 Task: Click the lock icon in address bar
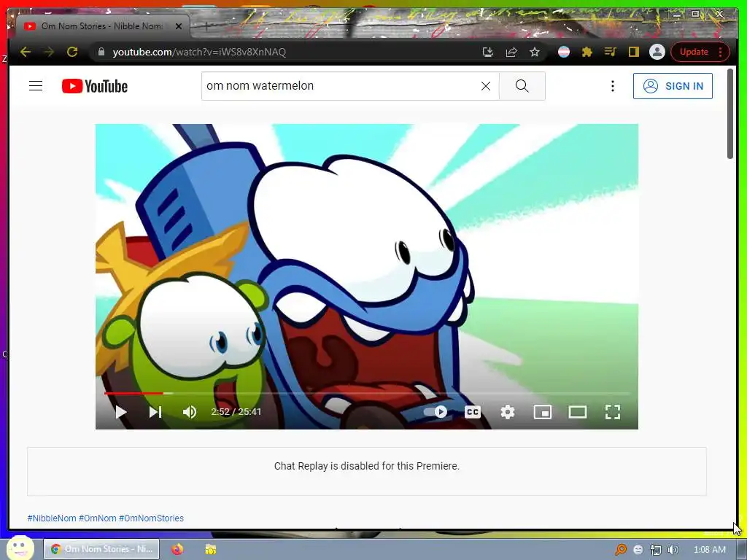click(101, 52)
